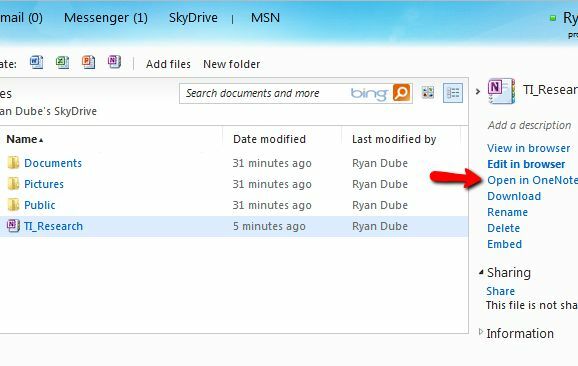Expand the Information section
The width and height of the screenshot is (578, 366).
point(481,332)
